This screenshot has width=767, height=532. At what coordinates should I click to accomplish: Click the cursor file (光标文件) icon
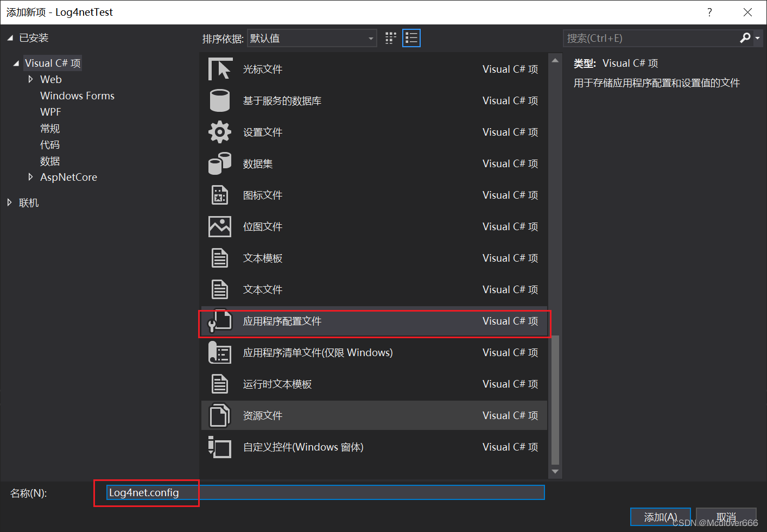tap(220, 69)
